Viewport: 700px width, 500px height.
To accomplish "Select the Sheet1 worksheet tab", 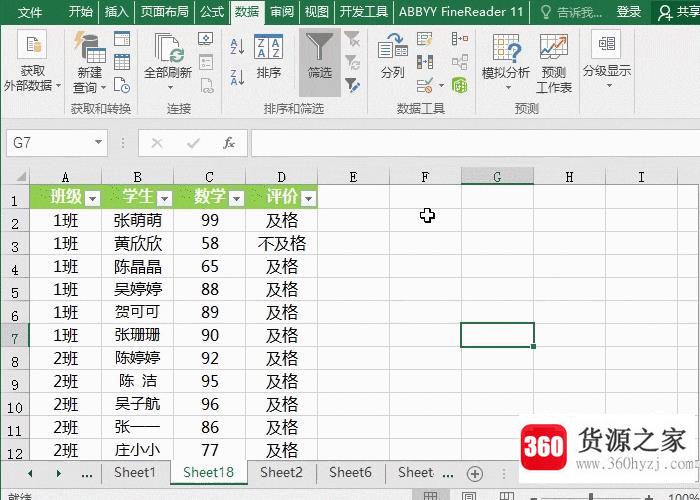I will pos(135,472).
